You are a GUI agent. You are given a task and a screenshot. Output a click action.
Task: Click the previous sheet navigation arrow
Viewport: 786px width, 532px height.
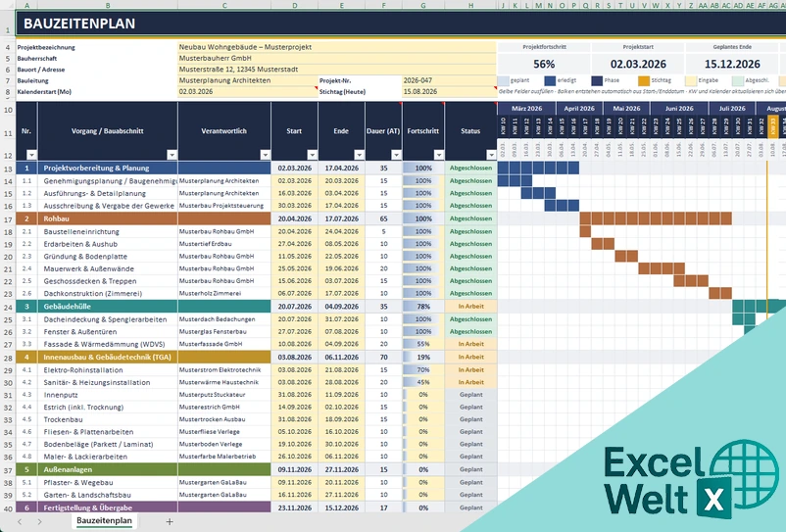click(20, 521)
